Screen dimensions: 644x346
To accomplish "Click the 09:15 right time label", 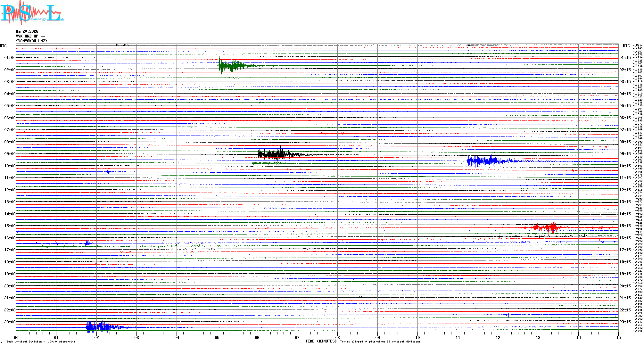I will [x=625, y=154].
